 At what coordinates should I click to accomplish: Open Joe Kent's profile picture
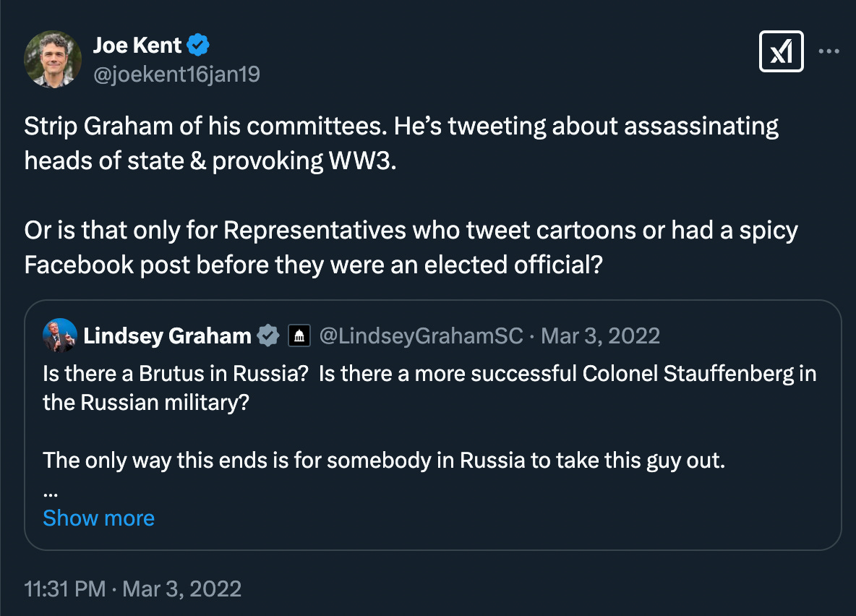click(x=53, y=59)
